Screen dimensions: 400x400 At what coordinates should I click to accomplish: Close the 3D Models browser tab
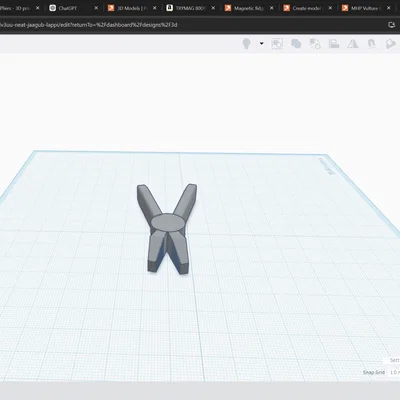pyautogui.click(x=155, y=8)
